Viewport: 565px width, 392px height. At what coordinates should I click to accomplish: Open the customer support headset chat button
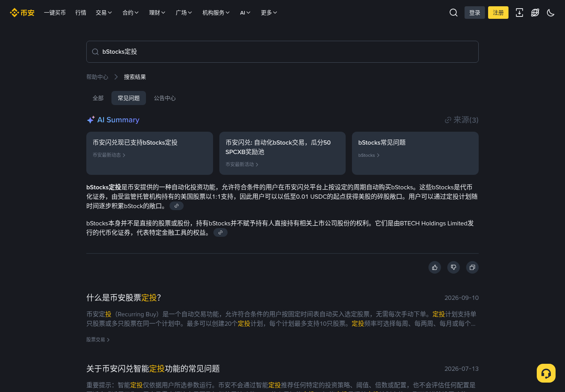click(x=546, y=373)
